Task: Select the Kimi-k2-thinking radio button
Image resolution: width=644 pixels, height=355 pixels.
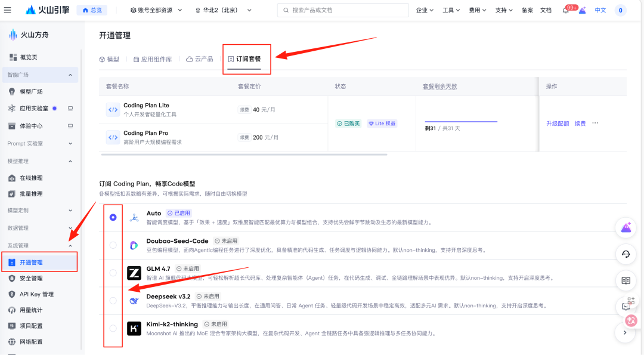Action: [x=113, y=328]
